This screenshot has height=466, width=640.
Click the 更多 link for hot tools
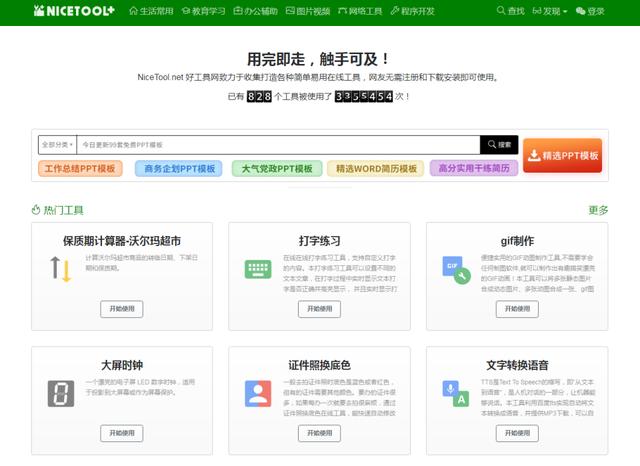(598, 210)
